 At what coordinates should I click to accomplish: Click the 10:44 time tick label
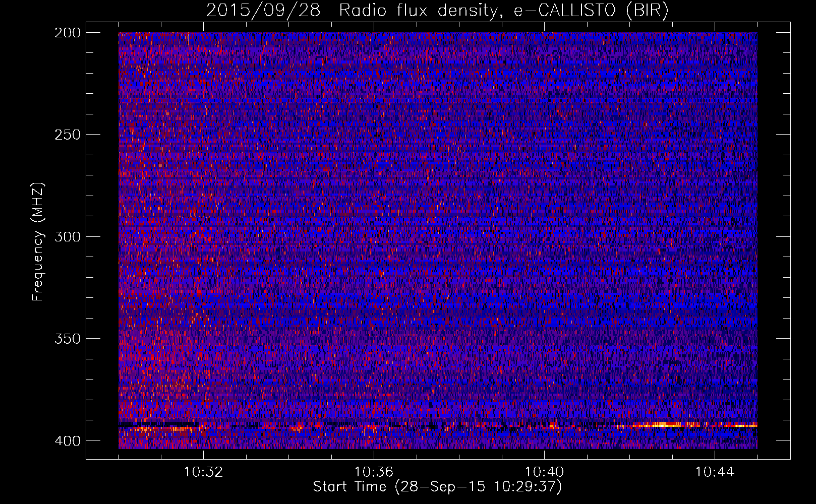coord(715,472)
